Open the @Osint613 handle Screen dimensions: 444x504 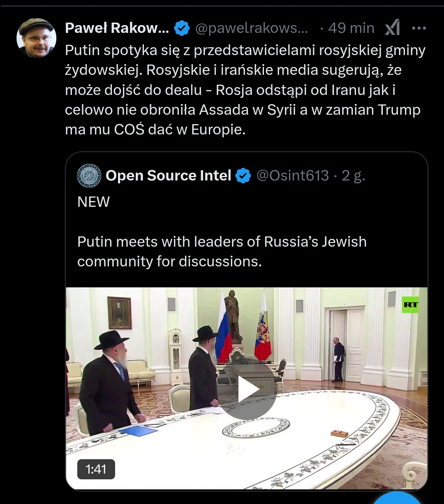pyautogui.click(x=293, y=176)
